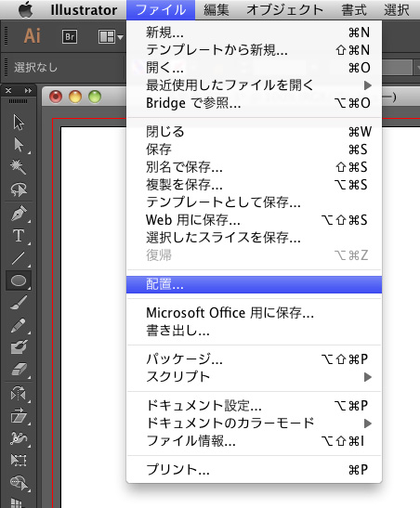Select the Ellipse tool
Viewport: 420px width, 508px height.
(19, 280)
